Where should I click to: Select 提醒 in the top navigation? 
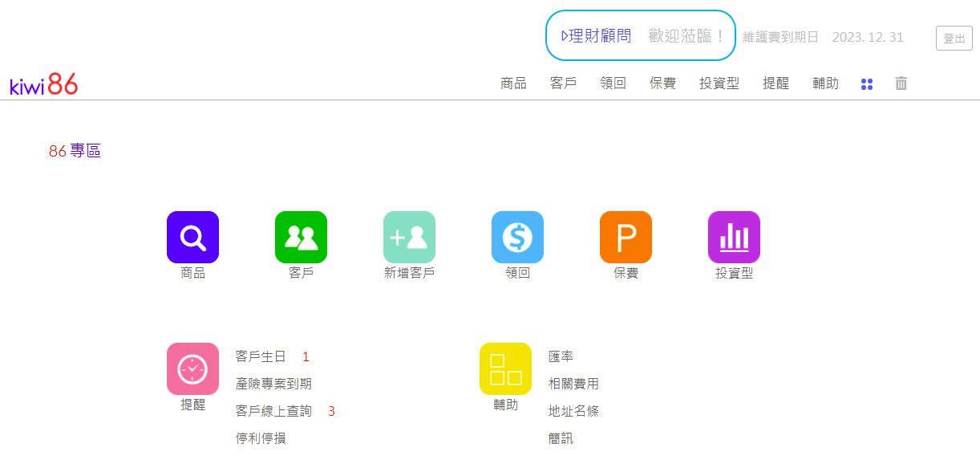(775, 83)
